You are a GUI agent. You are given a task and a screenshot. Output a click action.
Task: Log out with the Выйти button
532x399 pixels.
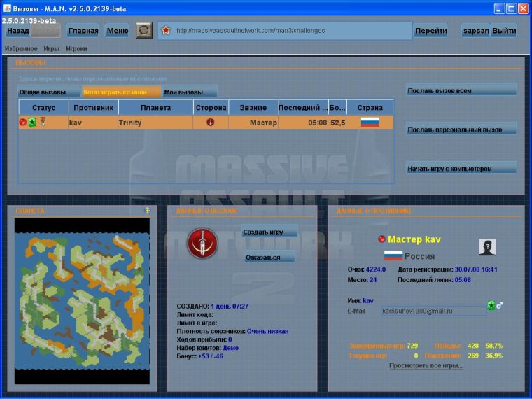tap(504, 31)
